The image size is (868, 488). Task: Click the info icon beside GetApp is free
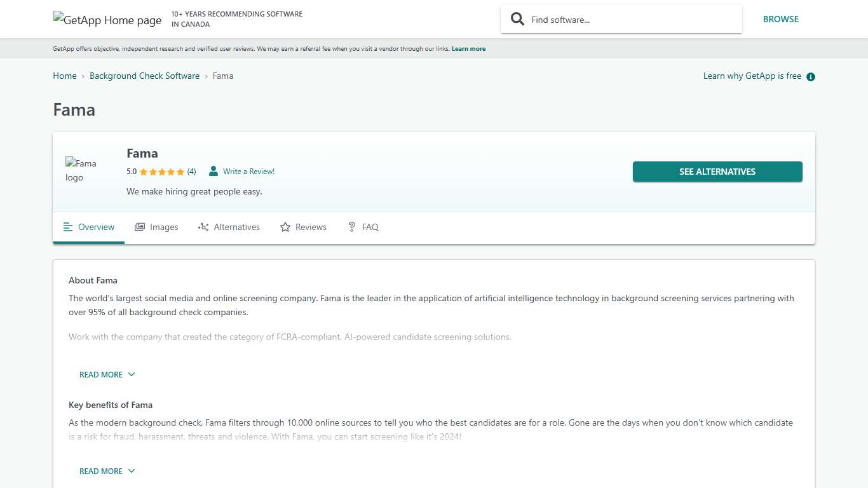[810, 77]
